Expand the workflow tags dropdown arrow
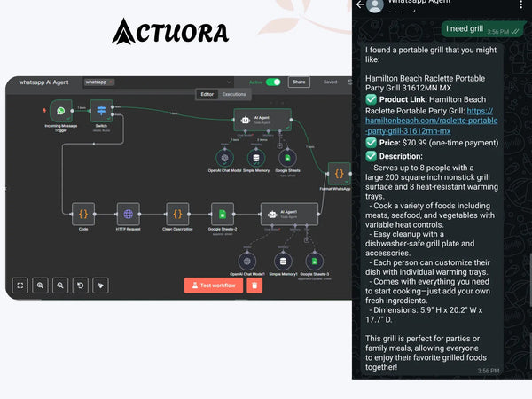Screen dimensions: 532x399 tap(229, 82)
